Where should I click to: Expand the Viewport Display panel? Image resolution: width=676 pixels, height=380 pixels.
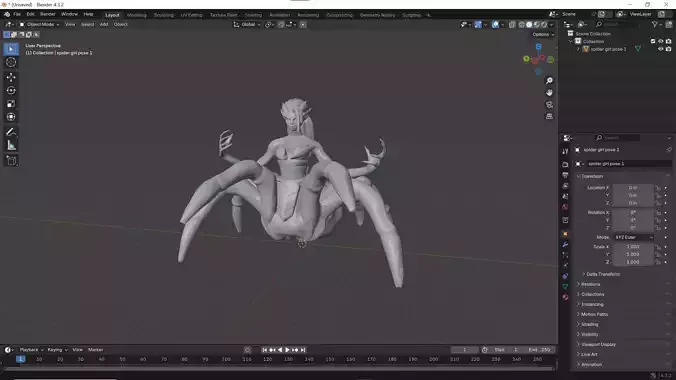click(597, 345)
